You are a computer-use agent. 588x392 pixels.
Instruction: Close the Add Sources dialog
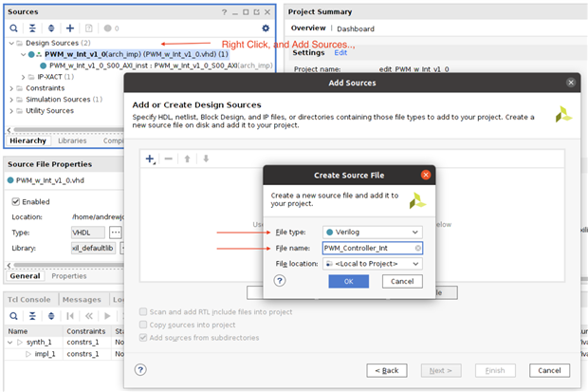[x=571, y=83]
